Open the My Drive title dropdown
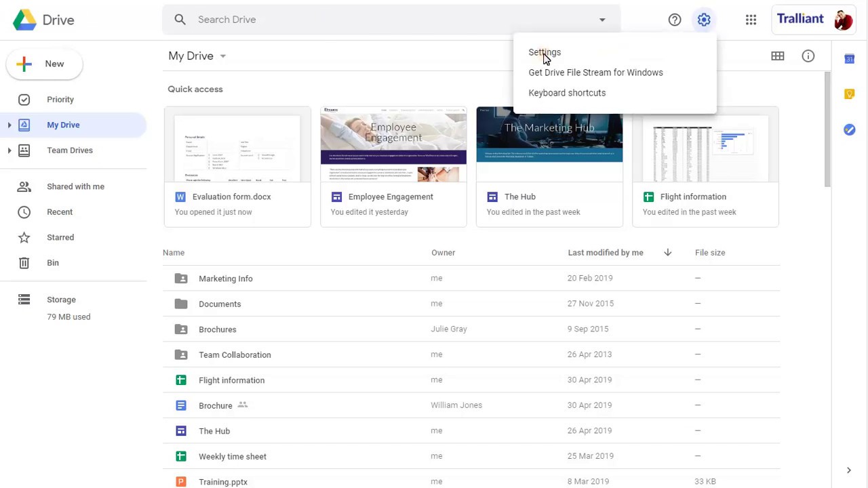The image size is (868, 488). tap(197, 56)
